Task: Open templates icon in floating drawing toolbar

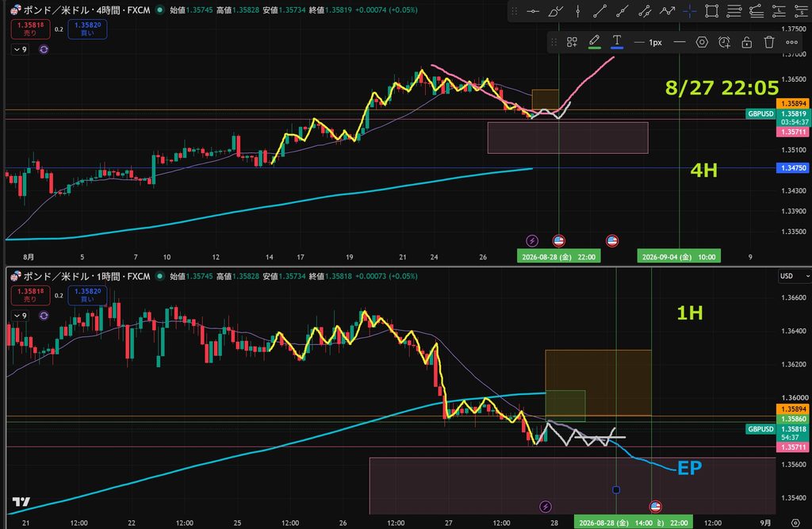Action: tap(572, 43)
